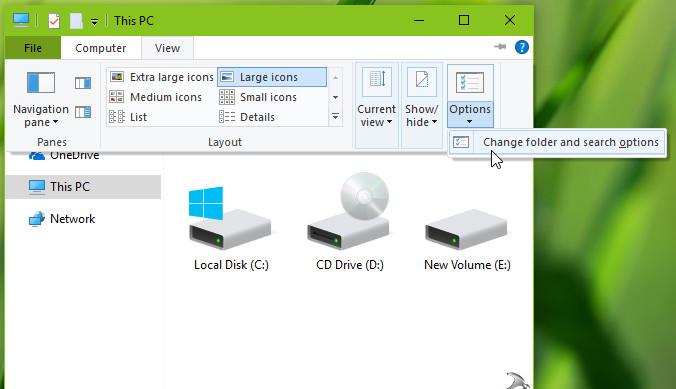Select This PC in navigation pane
The height and width of the screenshot is (389, 676).
tap(83, 187)
